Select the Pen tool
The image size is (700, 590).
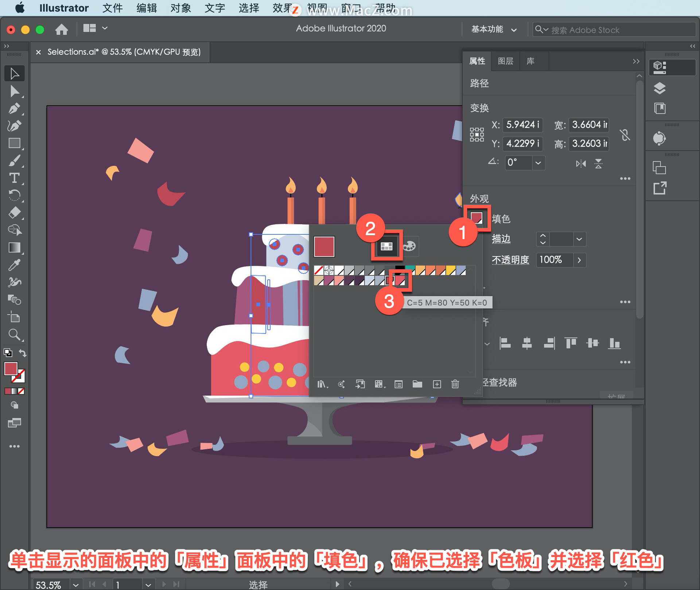(15, 108)
